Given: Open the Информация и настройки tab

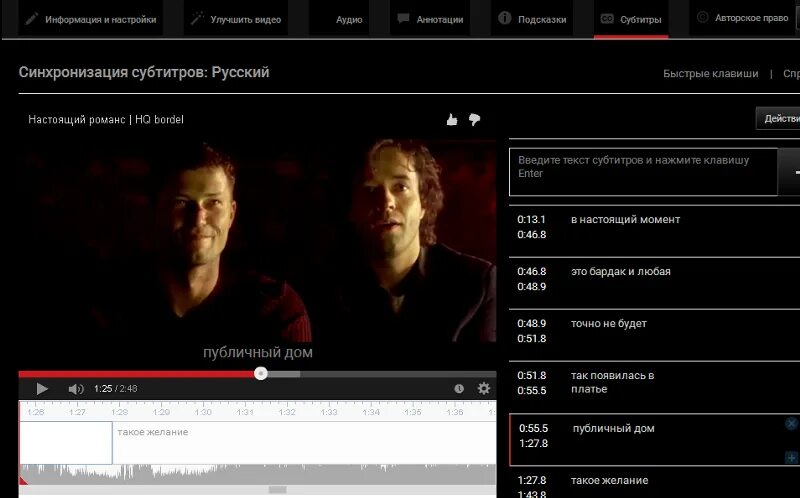Looking at the screenshot, I should [x=91, y=19].
